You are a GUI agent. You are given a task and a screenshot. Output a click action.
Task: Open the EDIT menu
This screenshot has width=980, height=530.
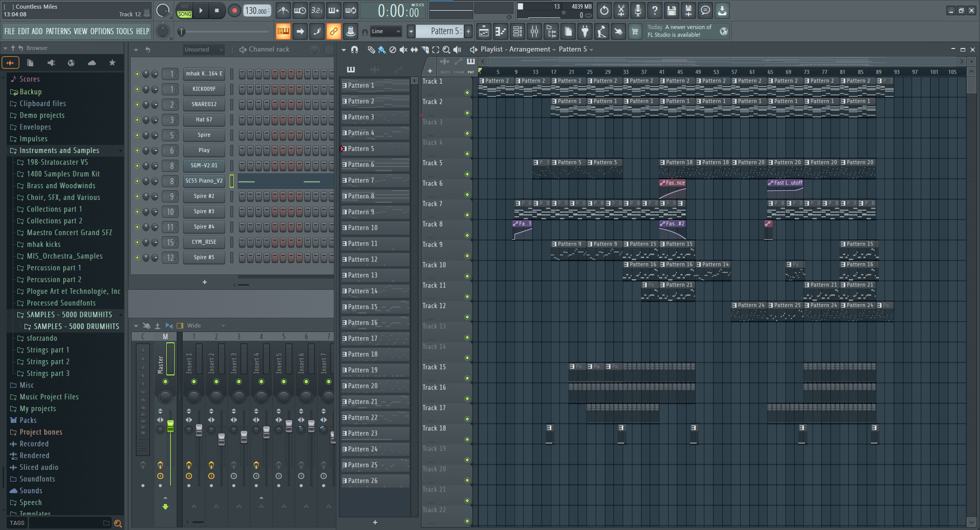coord(23,32)
